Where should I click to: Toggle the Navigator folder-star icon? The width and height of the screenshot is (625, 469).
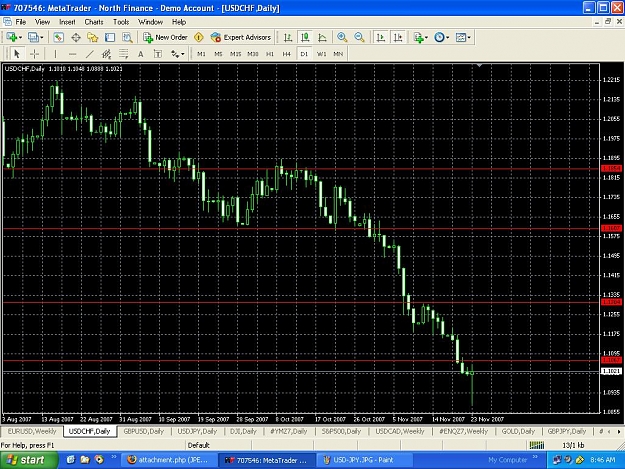(93, 37)
